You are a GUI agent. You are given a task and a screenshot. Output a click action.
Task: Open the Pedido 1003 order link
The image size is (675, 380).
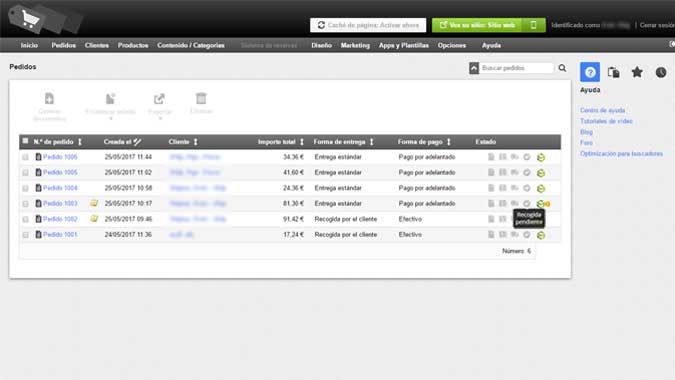60,204
